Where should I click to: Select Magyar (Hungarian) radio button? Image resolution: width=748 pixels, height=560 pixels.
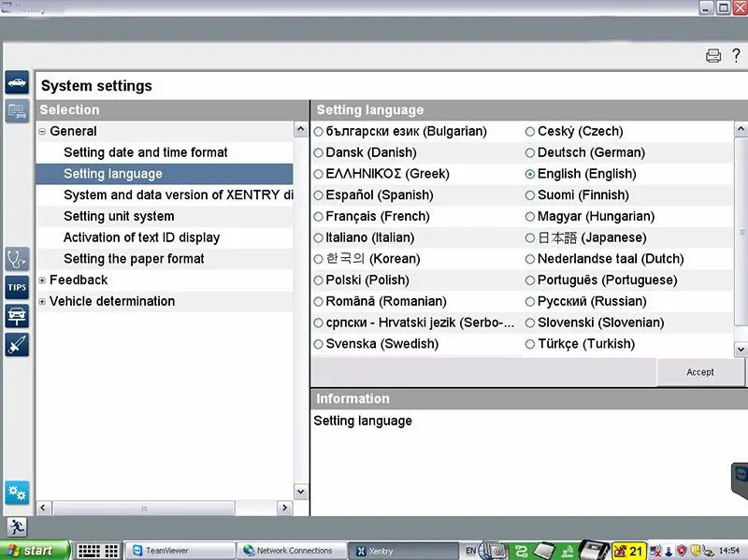[x=530, y=217]
